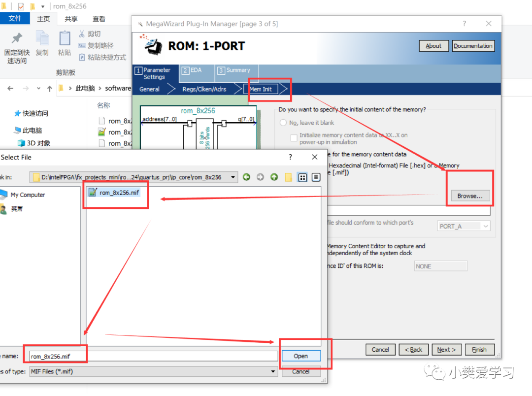The height and width of the screenshot is (396, 532).
Task: Click Browse button for memory file
Action: (x=470, y=196)
